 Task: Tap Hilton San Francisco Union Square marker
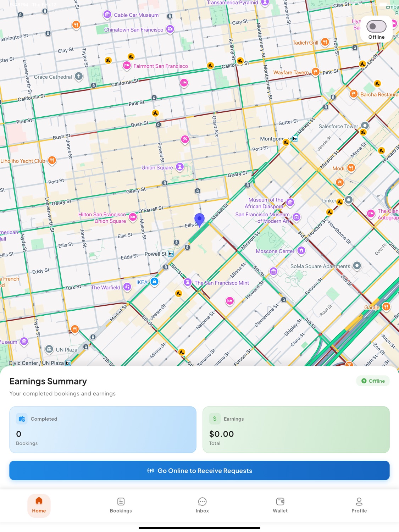coord(133,217)
